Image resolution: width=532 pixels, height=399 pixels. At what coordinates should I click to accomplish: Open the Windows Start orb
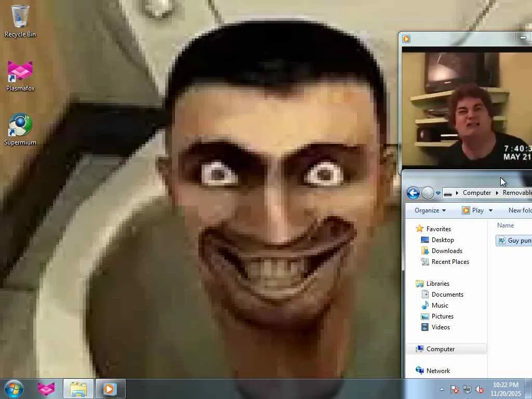click(14, 389)
